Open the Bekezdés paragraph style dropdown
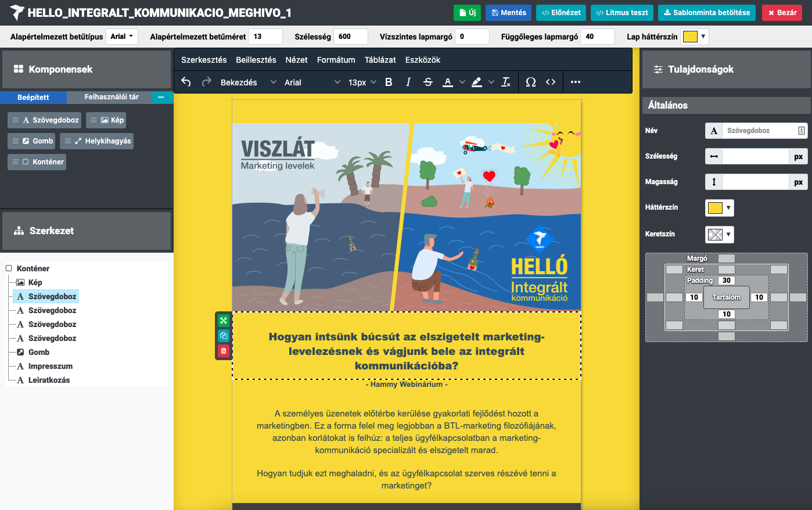 248,82
